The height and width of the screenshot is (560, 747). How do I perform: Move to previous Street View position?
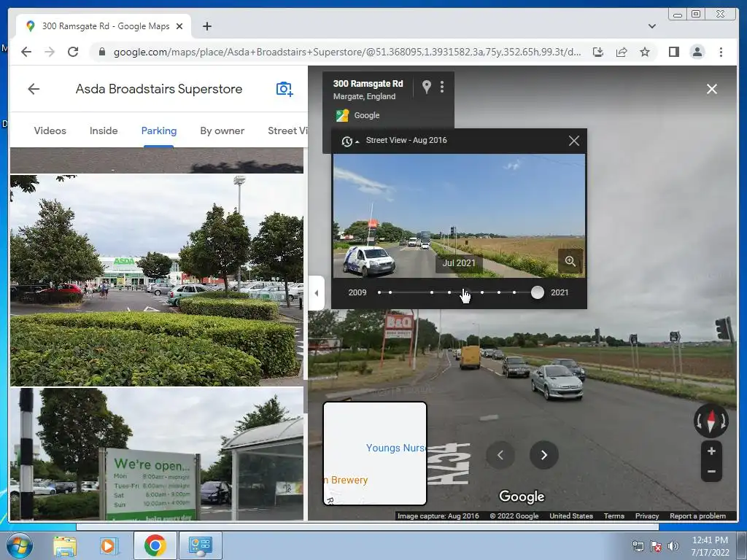(500, 455)
